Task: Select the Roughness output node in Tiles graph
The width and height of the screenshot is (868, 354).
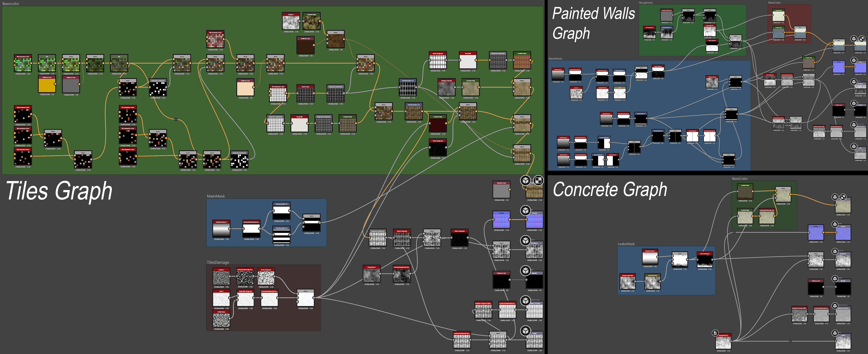Action: [534, 250]
